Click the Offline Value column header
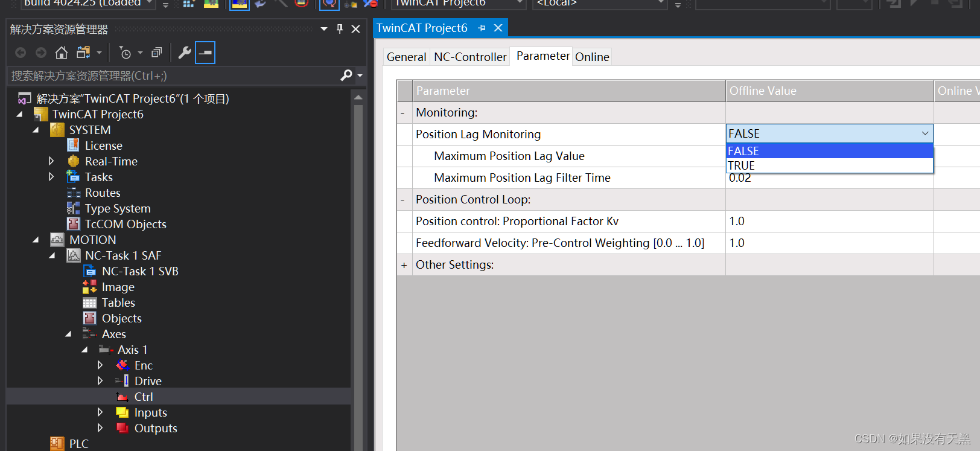Screen dimensions: 980x451 829,91
